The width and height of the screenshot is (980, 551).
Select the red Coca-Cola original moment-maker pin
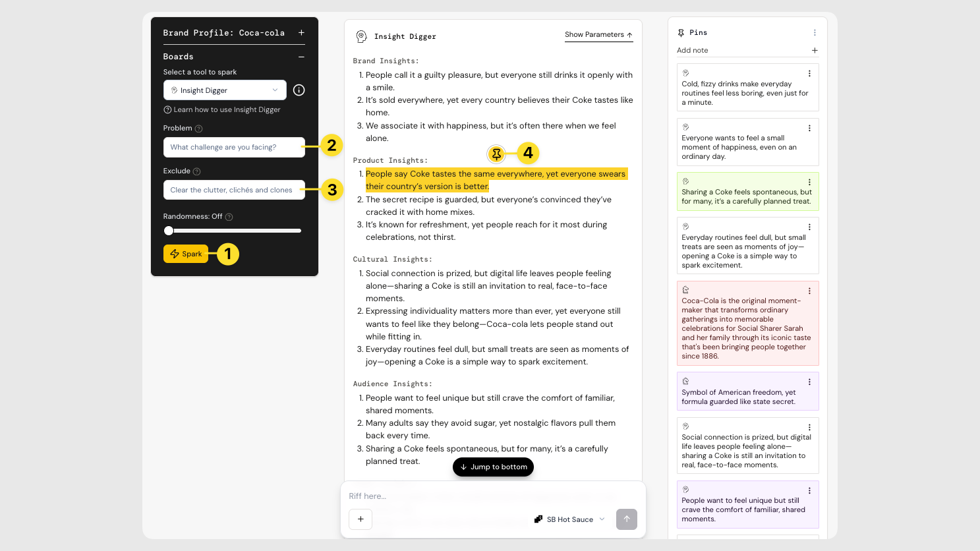[747, 323]
